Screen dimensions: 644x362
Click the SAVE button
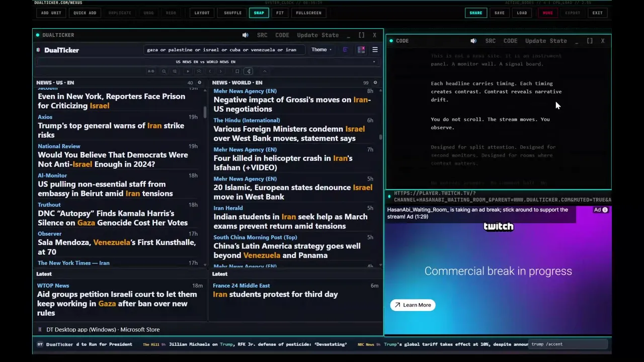[x=499, y=13]
